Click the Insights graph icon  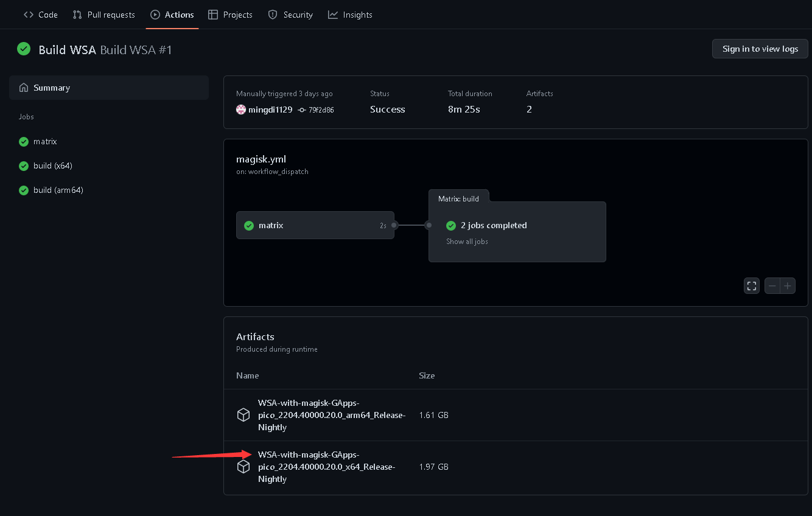point(333,15)
